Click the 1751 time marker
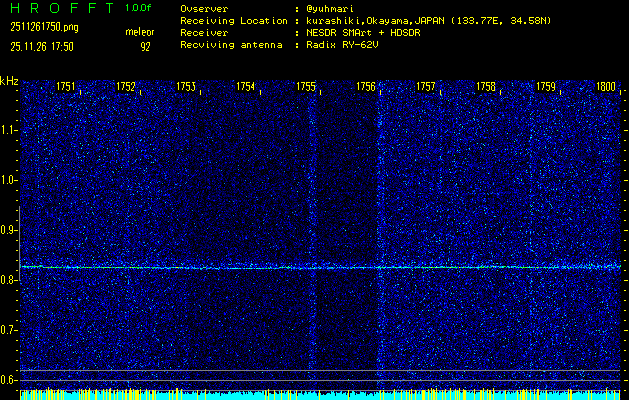The image size is (629, 400). pos(65,86)
